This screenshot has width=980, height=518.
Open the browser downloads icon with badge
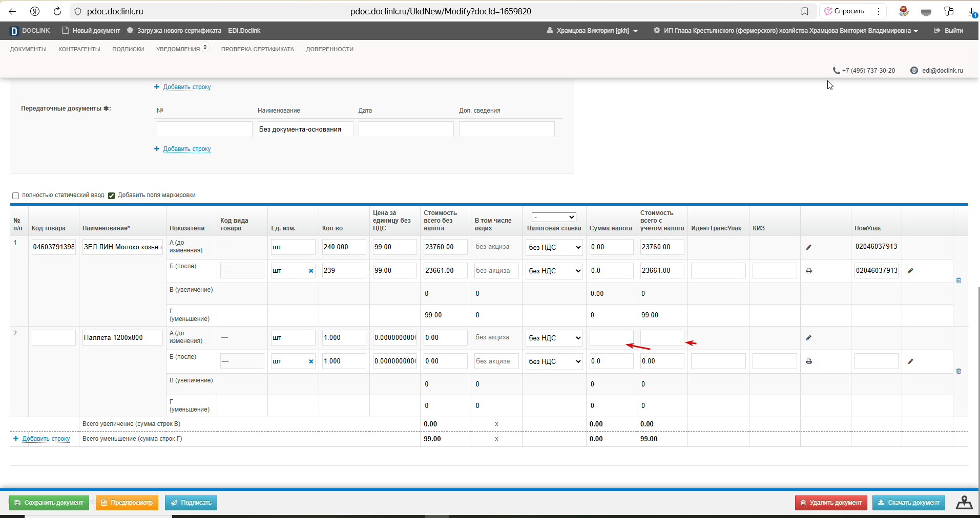(x=972, y=12)
